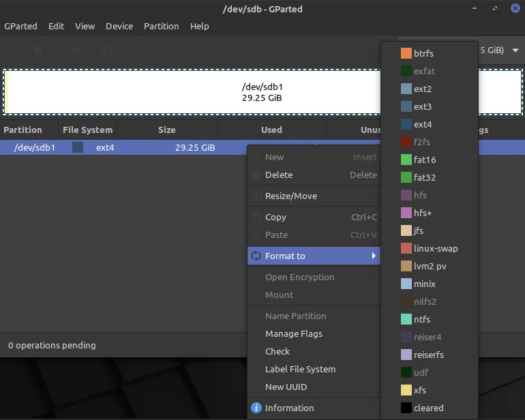Open the View menu

click(85, 26)
